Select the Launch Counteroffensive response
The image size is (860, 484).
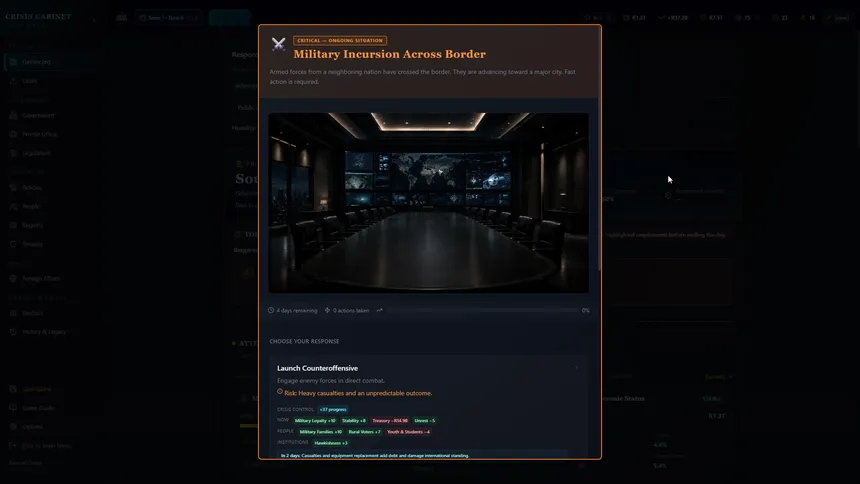click(x=428, y=407)
